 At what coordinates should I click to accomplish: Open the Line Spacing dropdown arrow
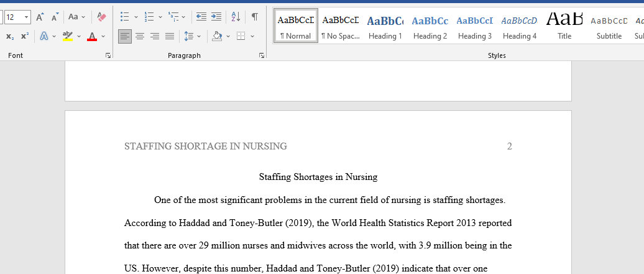point(199,36)
